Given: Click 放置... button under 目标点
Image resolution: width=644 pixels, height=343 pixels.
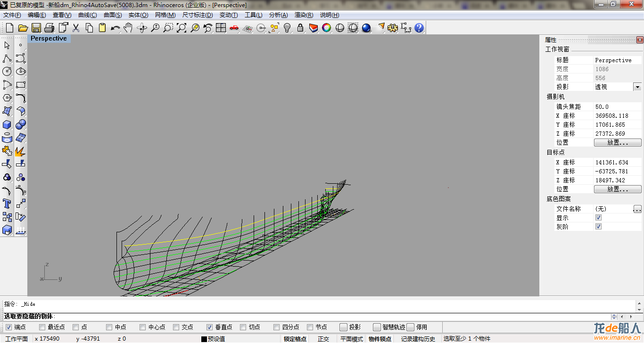Looking at the screenshot, I should [618, 189].
